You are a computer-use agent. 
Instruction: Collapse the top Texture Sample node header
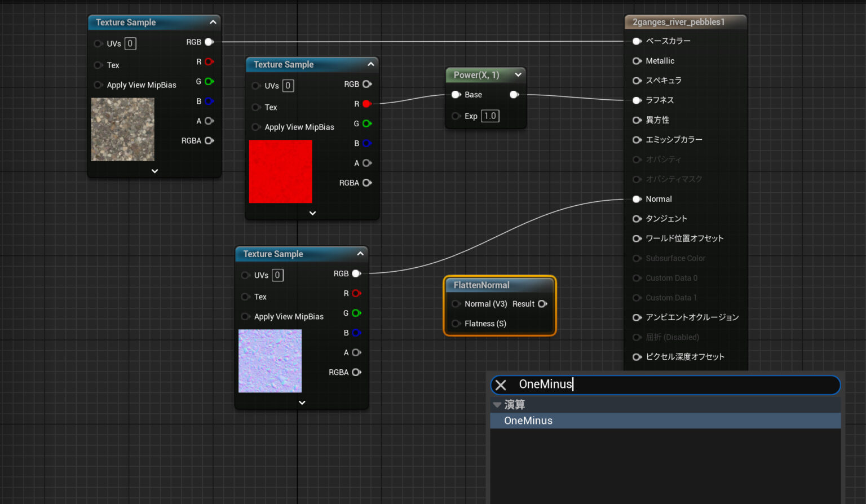click(x=213, y=22)
